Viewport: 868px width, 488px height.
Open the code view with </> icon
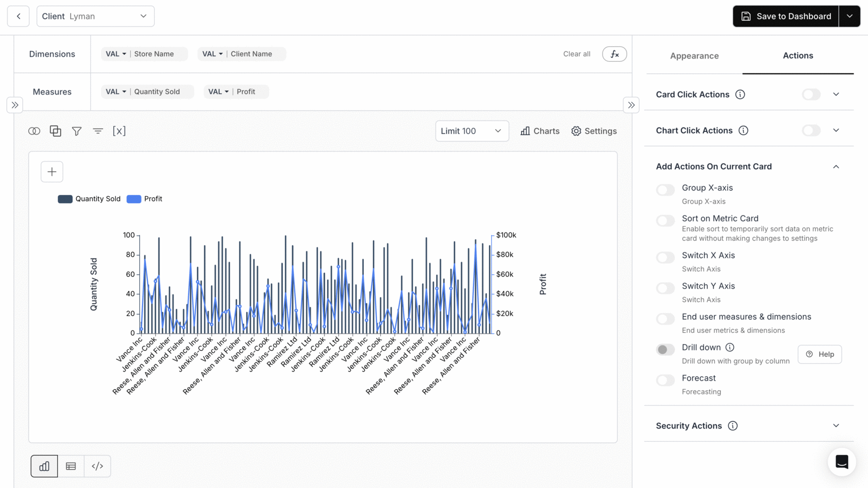pyautogui.click(x=97, y=466)
